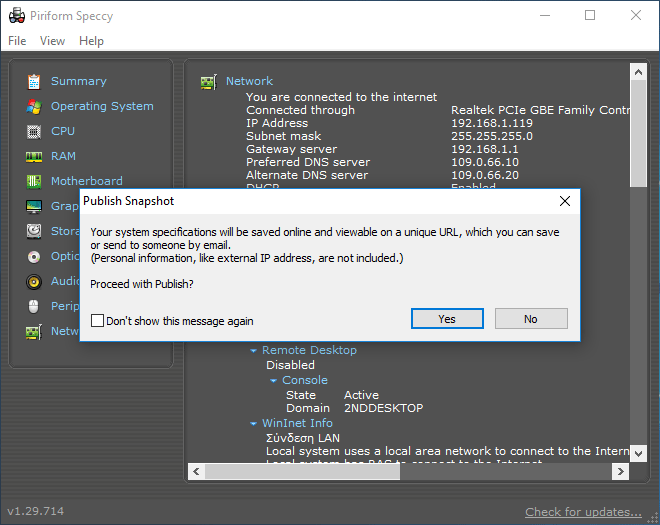Click the Disabled status under Remote Desktop

290,365
